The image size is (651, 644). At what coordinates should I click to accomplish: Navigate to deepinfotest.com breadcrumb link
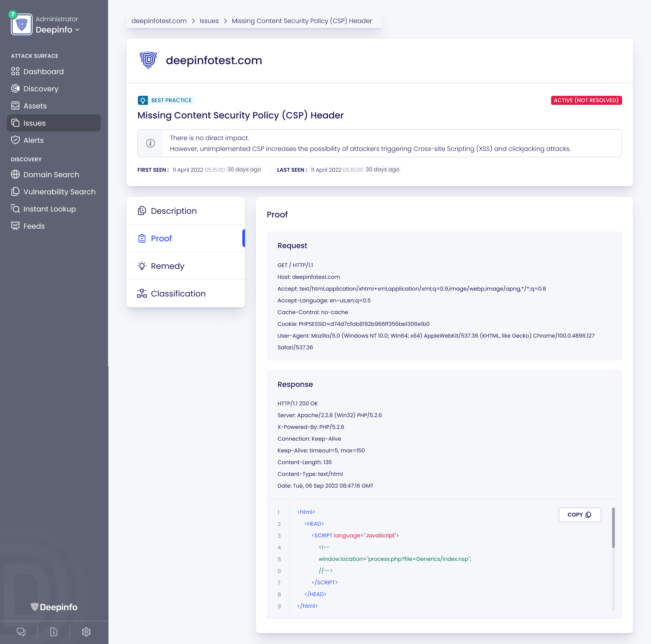[x=158, y=21]
